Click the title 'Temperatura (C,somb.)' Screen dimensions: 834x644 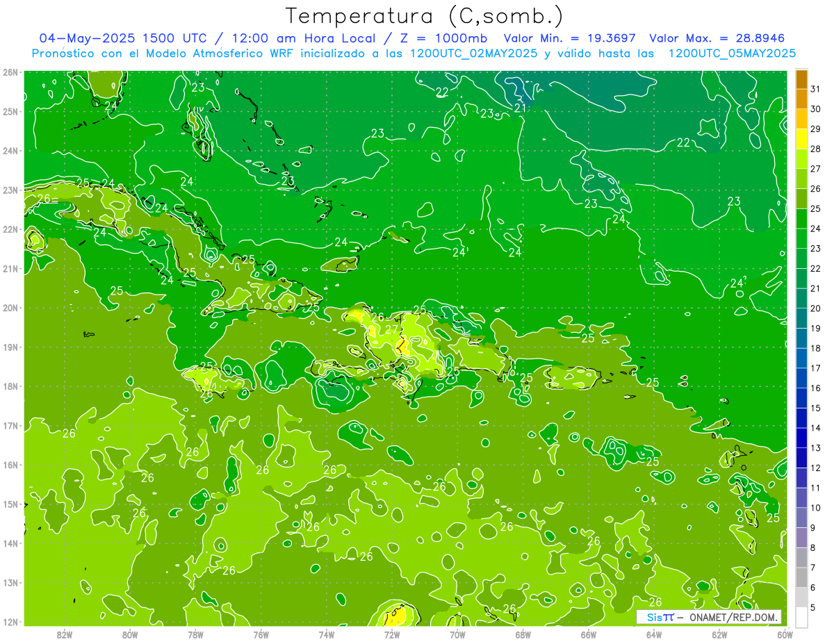click(425, 16)
